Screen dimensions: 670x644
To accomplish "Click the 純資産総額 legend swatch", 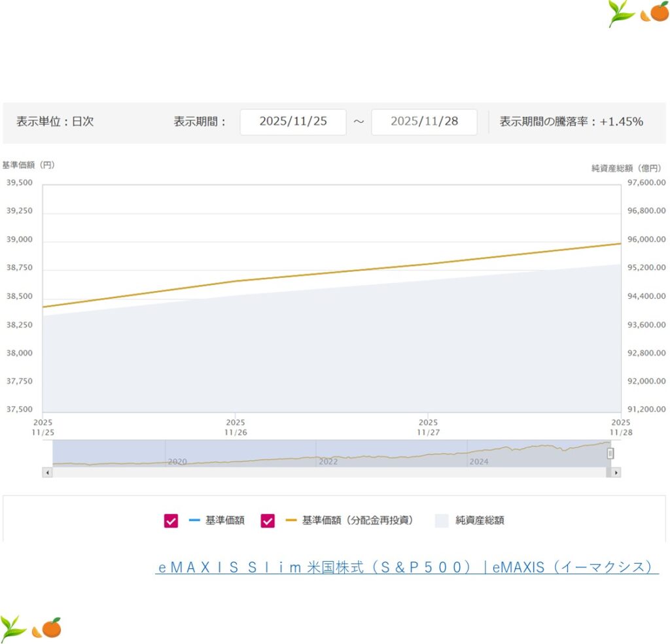I will pos(442,520).
